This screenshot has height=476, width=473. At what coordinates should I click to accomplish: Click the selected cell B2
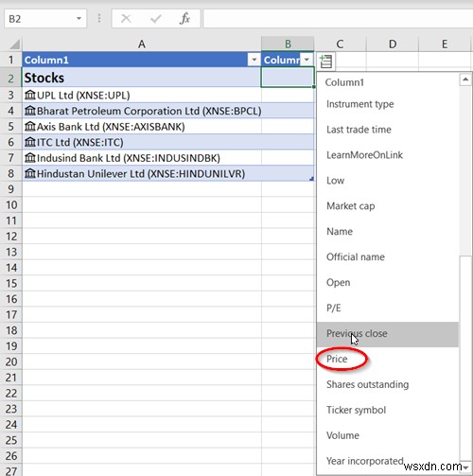coord(288,78)
